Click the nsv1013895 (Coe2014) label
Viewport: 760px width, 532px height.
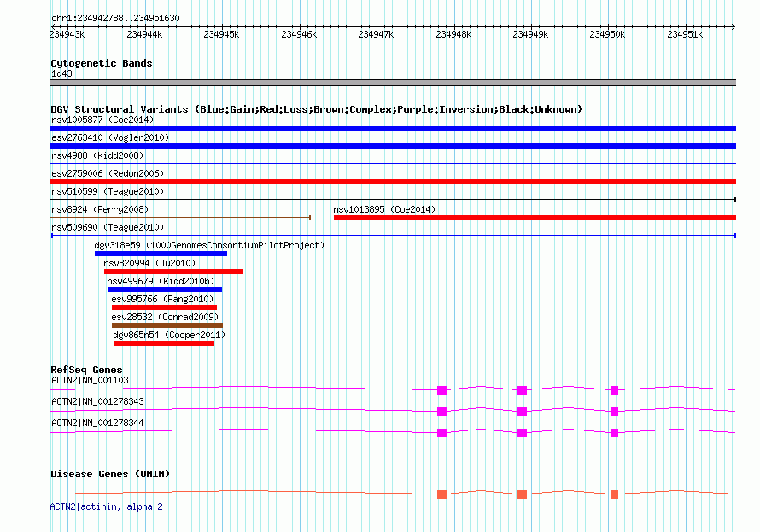tap(384, 209)
